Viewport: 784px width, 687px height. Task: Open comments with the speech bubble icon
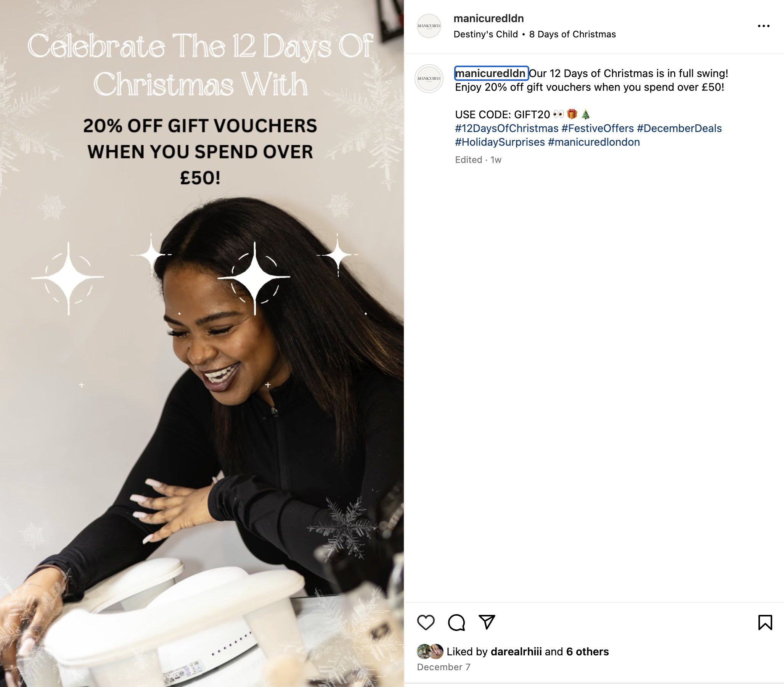point(456,622)
